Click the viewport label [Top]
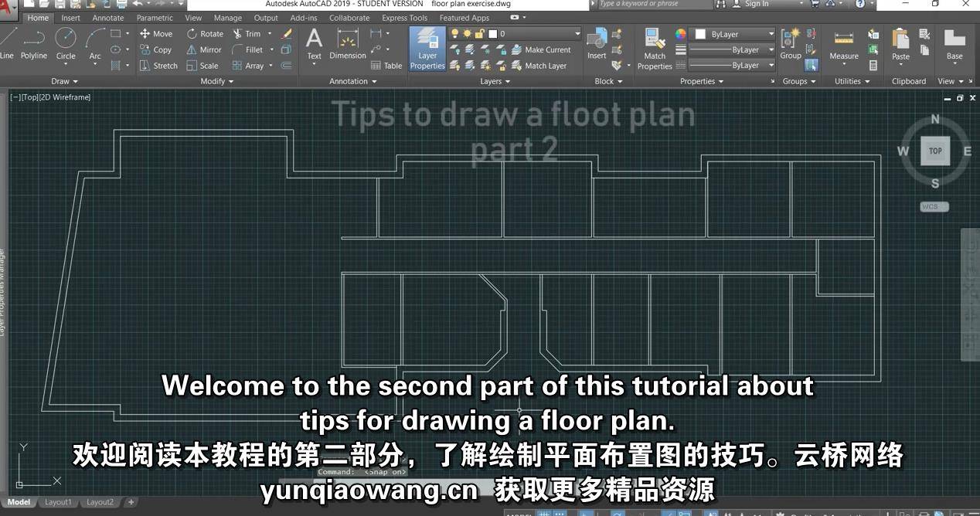 pos(30,97)
